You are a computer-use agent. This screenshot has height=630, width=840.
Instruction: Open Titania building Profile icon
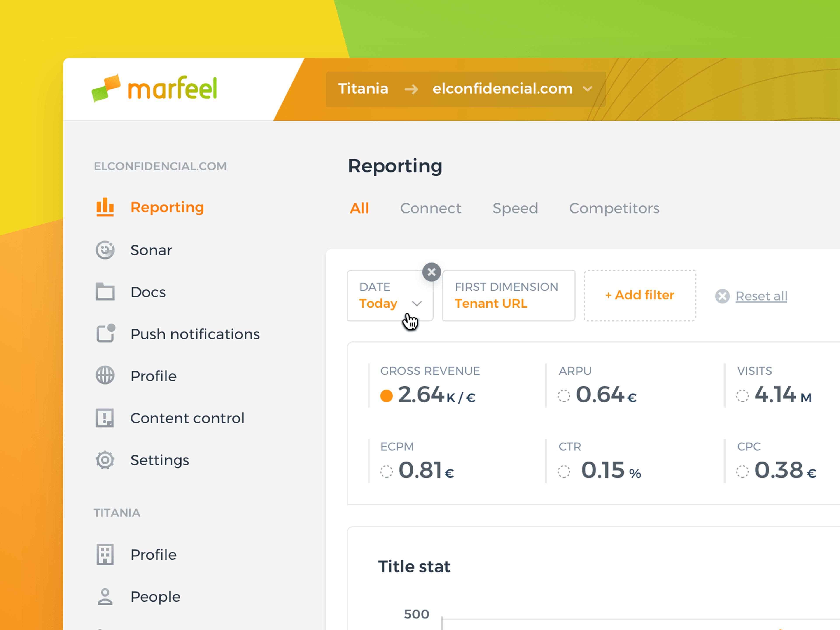pyautogui.click(x=105, y=555)
